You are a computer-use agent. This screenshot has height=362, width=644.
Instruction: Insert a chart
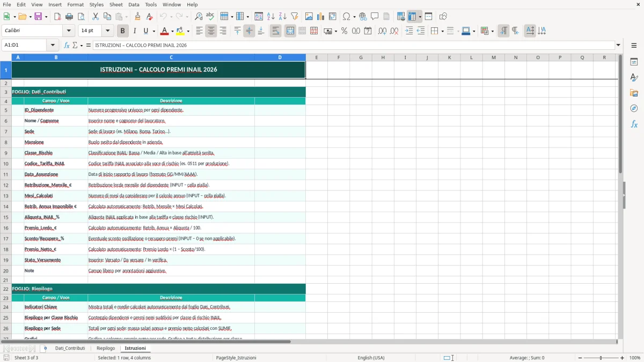tap(321, 17)
